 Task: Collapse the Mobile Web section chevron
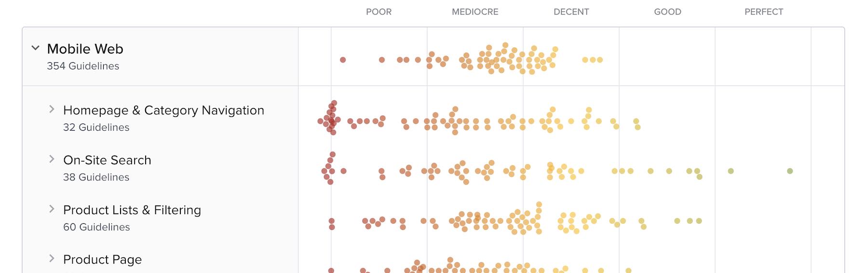pyautogui.click(x=35, y=48)
